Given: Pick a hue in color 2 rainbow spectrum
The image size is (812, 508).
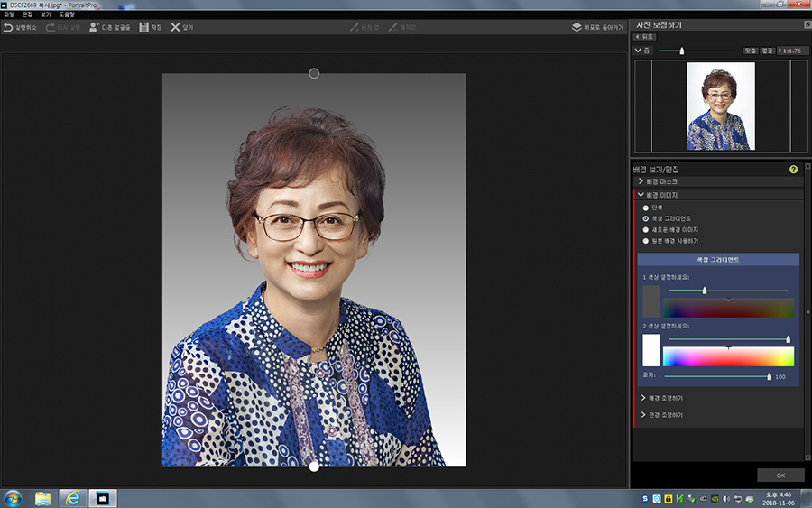Looking at the screenshot, I should coord(729,356).
